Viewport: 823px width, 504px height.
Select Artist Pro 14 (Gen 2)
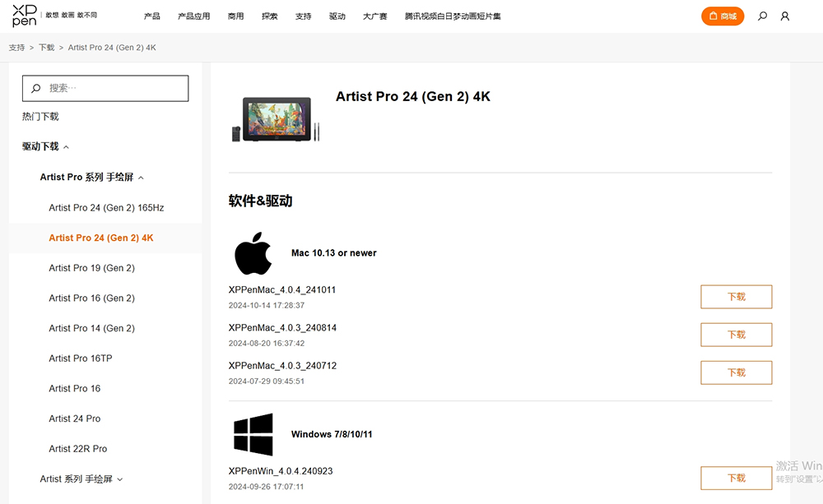point(92,328)
